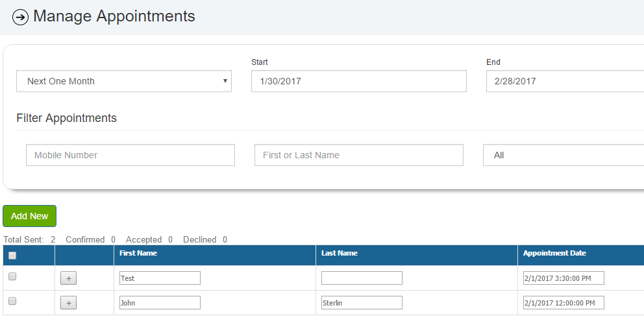Toggle the select-all checkbox in table header

click(x=12, y=256)
